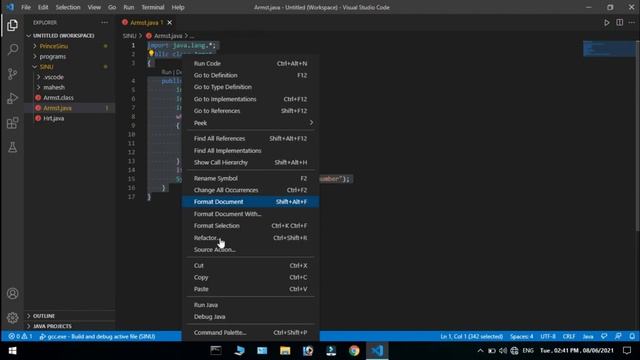
Task: Select Debug Java menu entry
Action: [x=251, y=316]
